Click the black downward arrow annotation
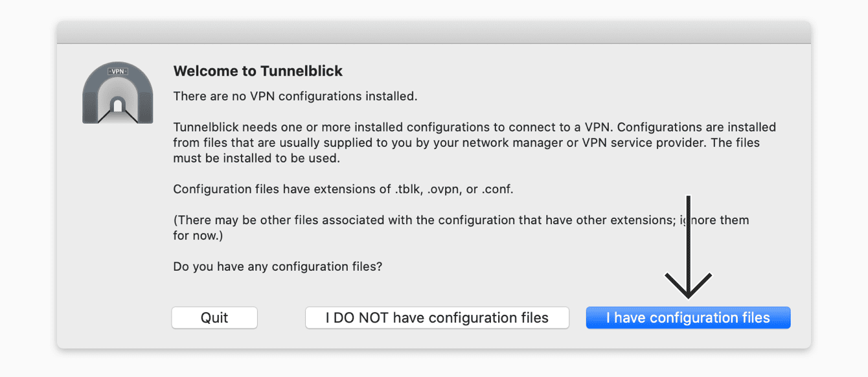 689,247
